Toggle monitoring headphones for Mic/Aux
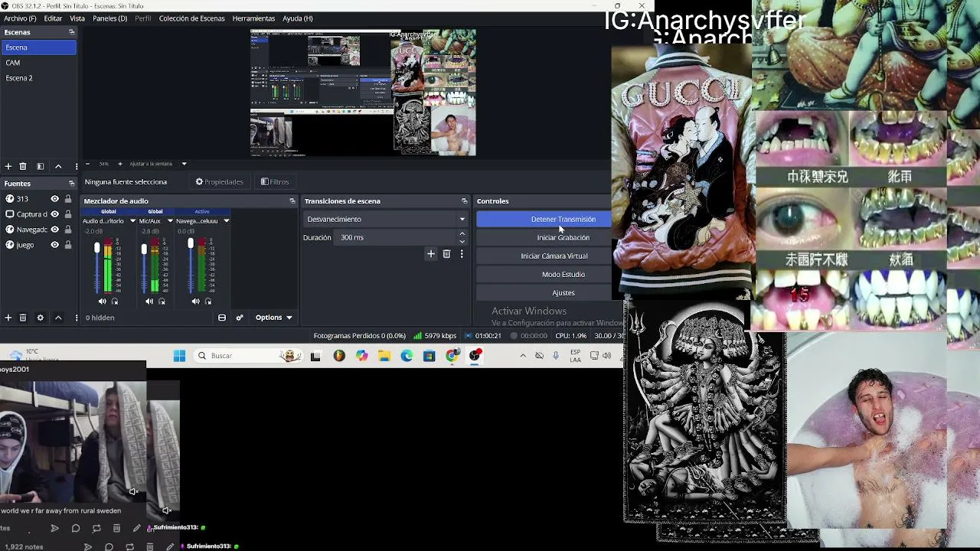The height and width of the screenshot is (551, 980). pyautogui.click(x=162, y=302)
